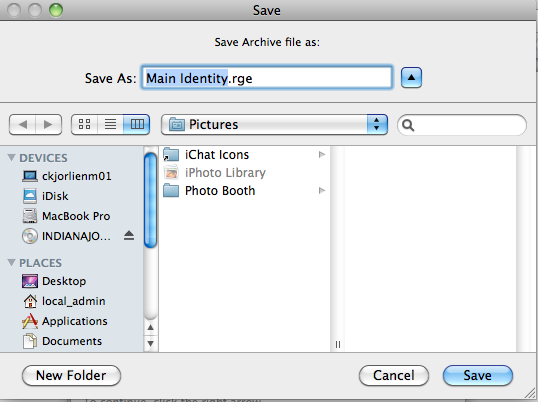Image resolution: width=538 pixels, height=402 pixels.
Task: Switch to icon view
Action: (x=84, y=124)
